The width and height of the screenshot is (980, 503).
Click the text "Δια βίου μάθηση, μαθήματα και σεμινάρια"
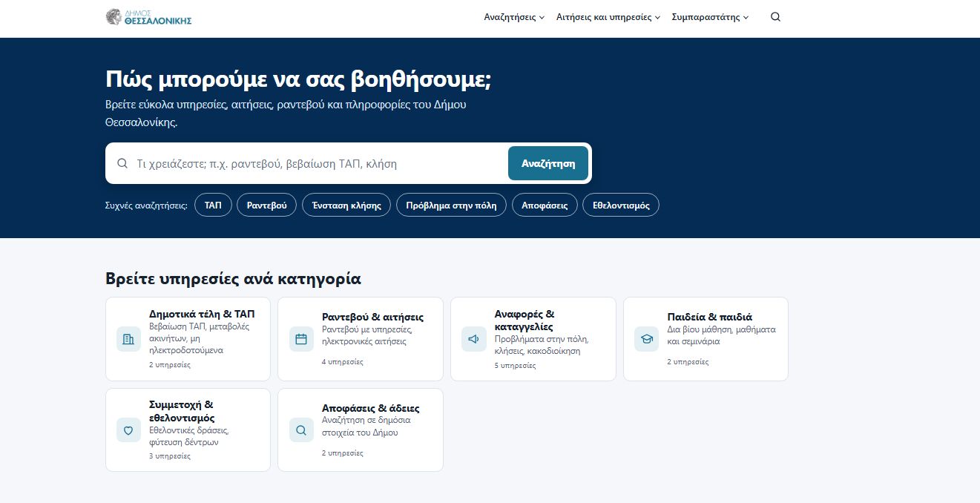coord(721,335)
